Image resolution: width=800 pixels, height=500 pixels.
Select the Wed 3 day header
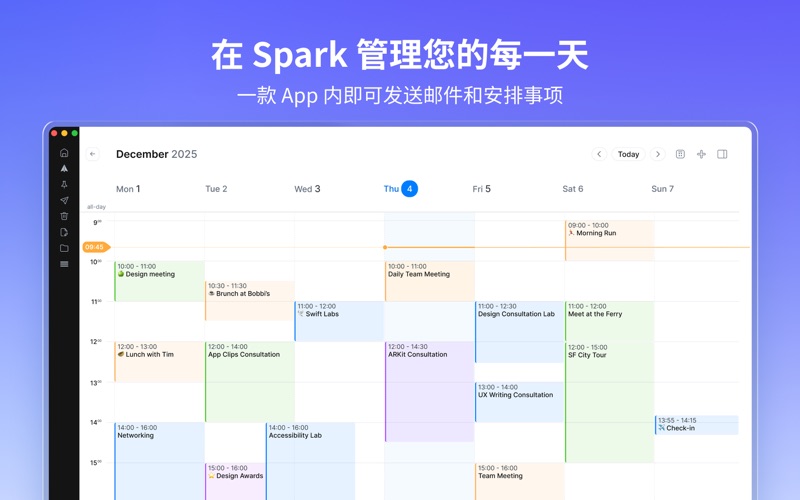[x=307, y=189]
